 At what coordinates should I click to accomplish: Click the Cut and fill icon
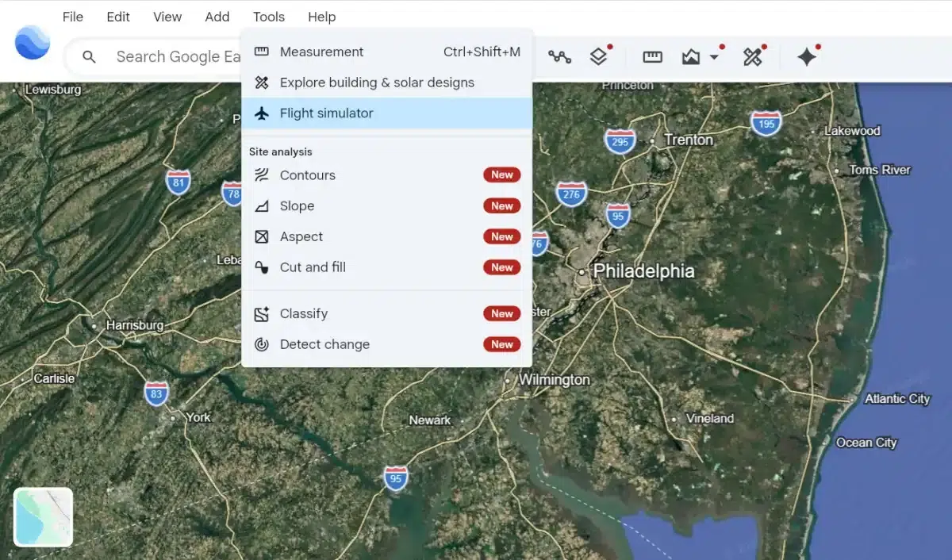pyautogui.click(x=262, y=267)
